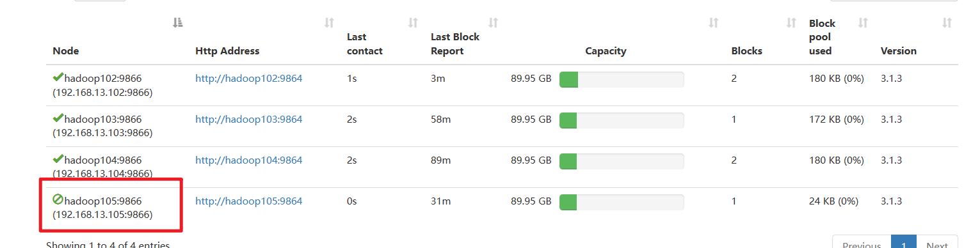Viewport: 980px width, 248px height.
Task: Sort by Blocks column arrows
Action: (791, 23)
